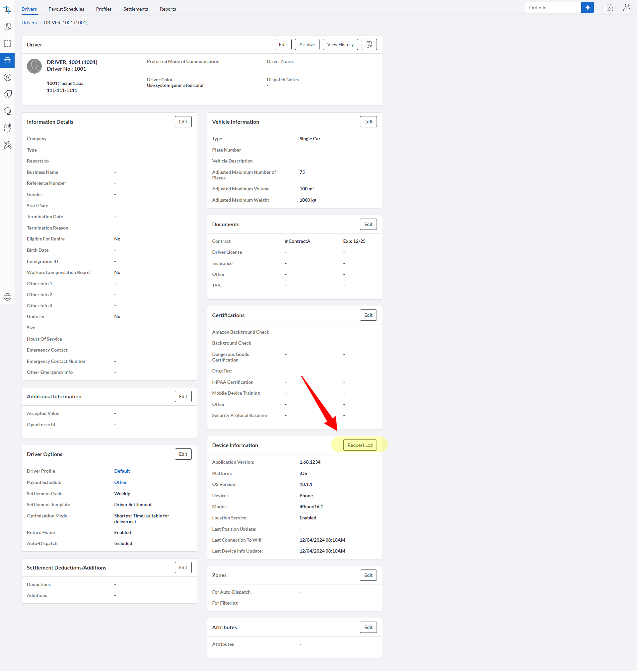The image size is (637, 672).
Task: Submit Order Id search arrow button
Action: [587, 8]
